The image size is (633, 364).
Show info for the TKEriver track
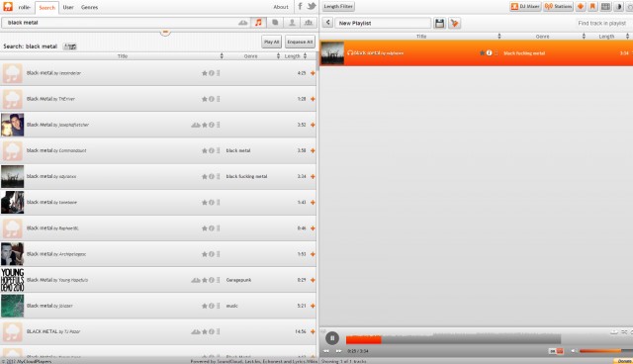(x=211, y=99)
